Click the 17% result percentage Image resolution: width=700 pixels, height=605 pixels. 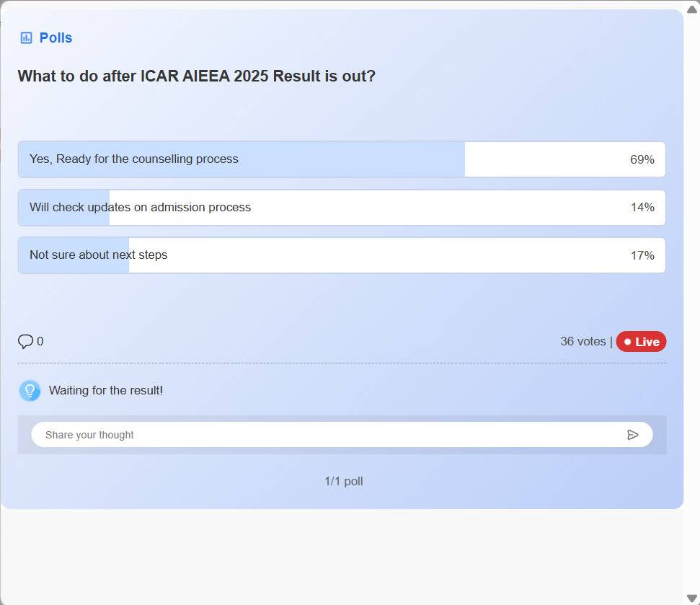click(642, 255)
